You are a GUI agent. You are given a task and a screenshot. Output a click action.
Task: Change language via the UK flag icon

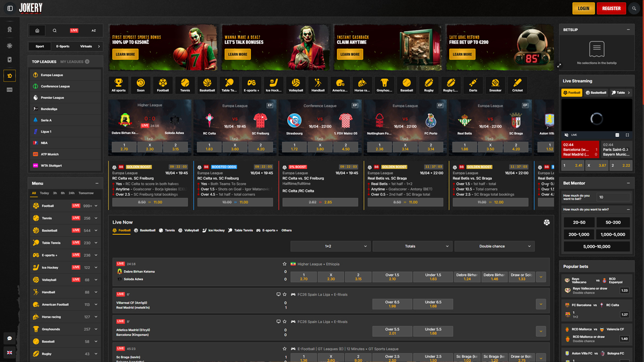tap(9, 353)
